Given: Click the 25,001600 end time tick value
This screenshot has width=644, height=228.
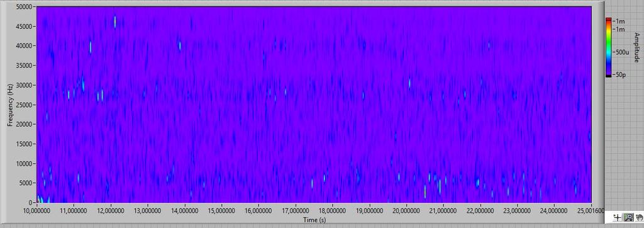Looking at the screenshot, I should pos(591,210).
